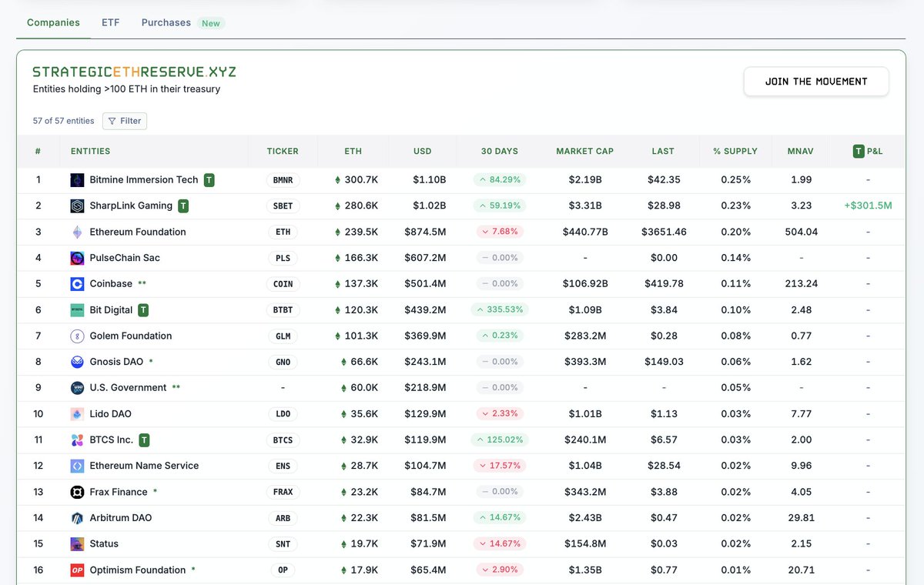Click the T badge next to Bitmine Immersion Tech
Viewport: 924px width, 585px height.
[209, 180]
